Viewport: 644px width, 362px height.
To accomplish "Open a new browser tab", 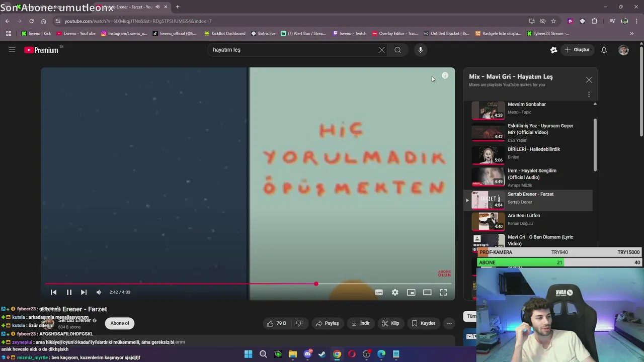I will [x=178, y=7].
